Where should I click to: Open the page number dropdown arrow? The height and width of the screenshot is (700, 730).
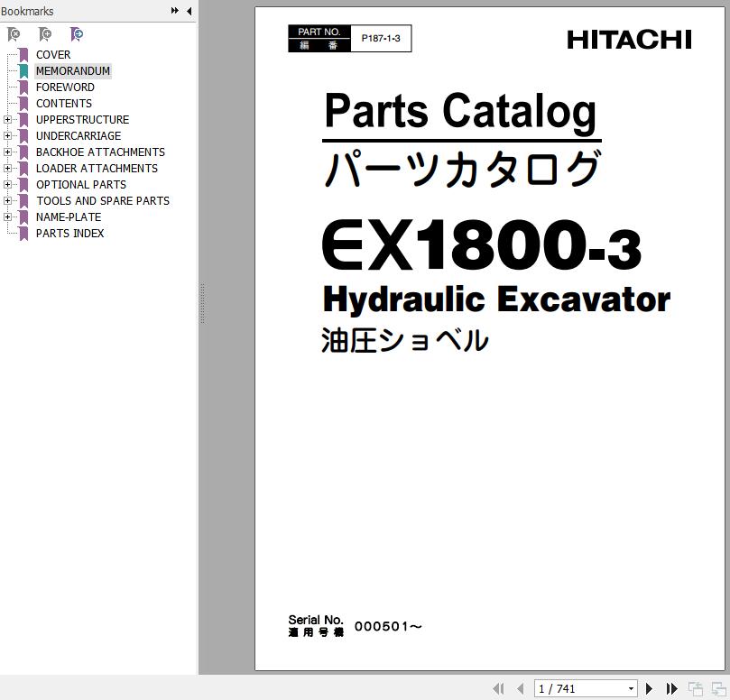[631, 689]
